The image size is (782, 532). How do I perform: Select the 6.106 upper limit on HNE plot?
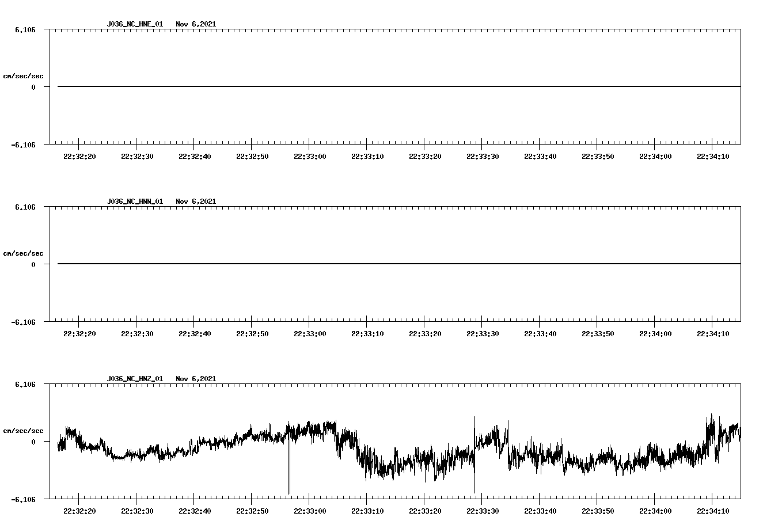(x=25, y=29)
